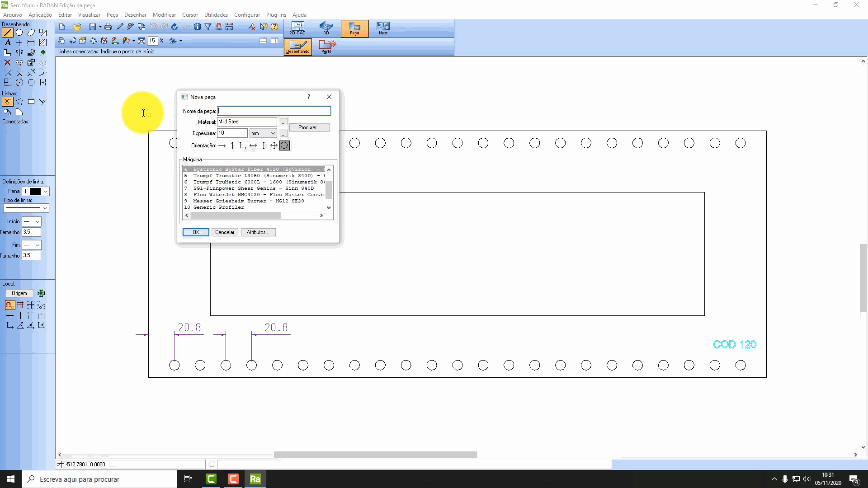Click the Origem button under Local
The height and width of the screenshot is (488, 868).
click(x=19, y=293)
